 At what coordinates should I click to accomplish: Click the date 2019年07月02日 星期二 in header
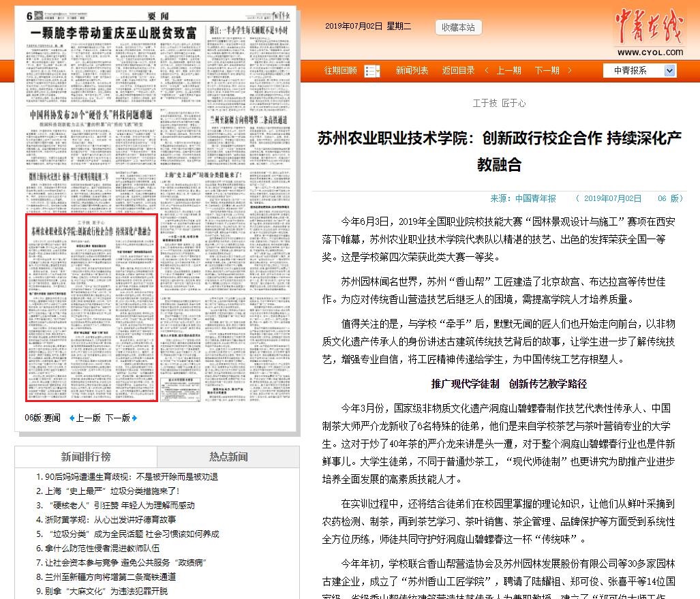(368, 27)
